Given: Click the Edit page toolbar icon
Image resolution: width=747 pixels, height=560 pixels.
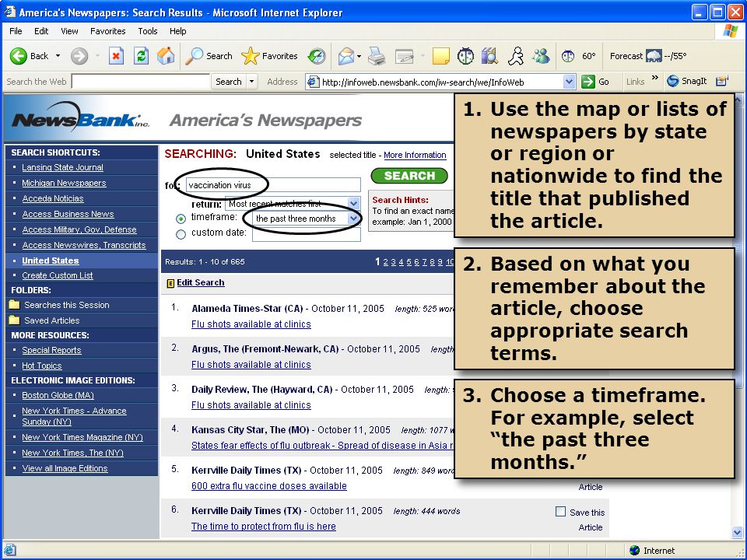Looking at the screenshot, I should click(405, 57).
